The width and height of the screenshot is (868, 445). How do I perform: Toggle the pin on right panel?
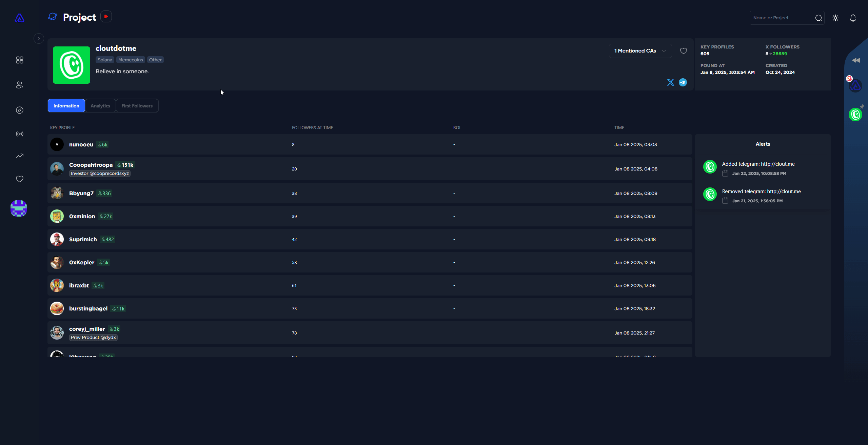pyautogui.click(x=862, y=107)
